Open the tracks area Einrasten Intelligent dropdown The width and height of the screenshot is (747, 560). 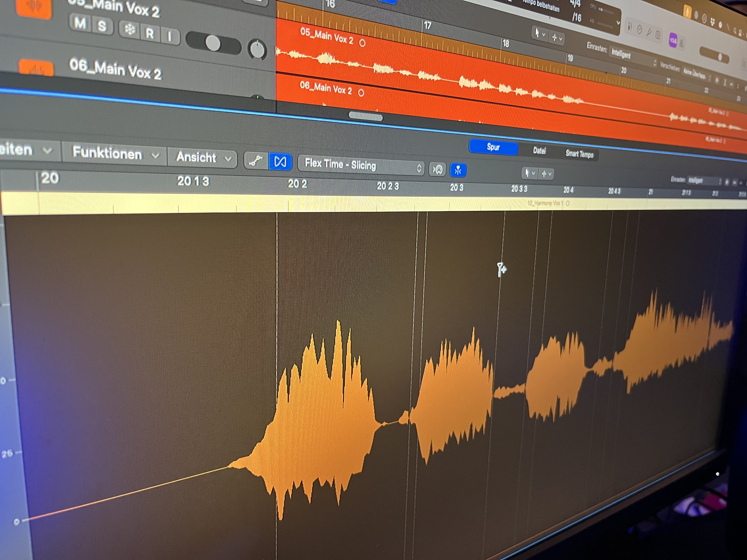click(633, 57)
